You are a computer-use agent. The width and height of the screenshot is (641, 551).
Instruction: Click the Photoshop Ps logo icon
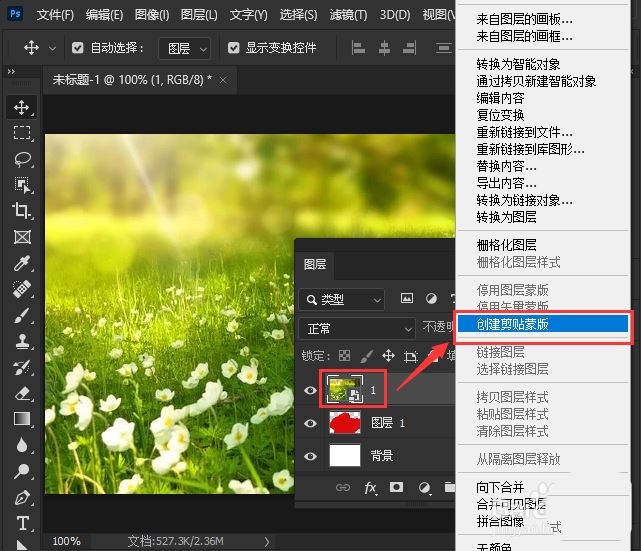15,14
